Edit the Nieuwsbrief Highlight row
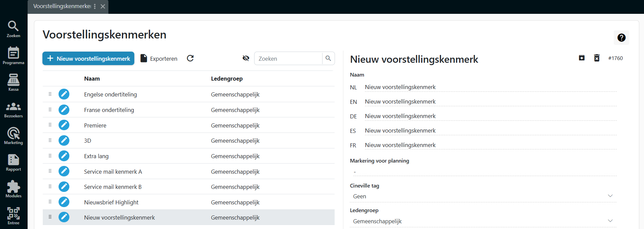This screenshot has width=644, height=229. pyautogui.click(x=64, y=202)
